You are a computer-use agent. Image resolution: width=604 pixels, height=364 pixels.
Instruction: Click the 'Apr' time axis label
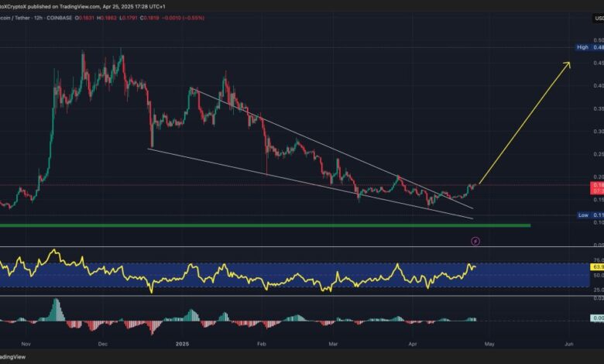(x=413, y=344)
